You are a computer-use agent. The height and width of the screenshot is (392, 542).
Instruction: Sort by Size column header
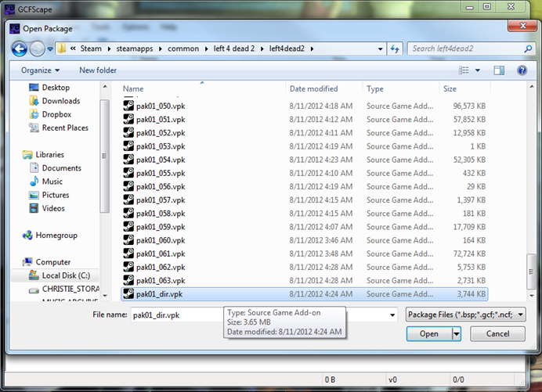pyautogui.click(x=450, y=88)
